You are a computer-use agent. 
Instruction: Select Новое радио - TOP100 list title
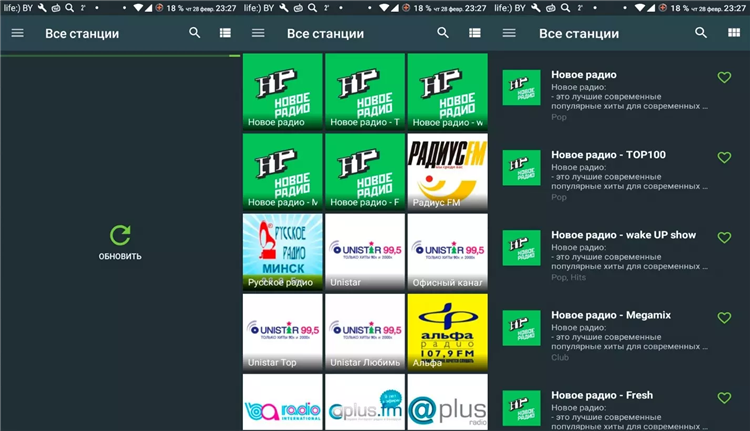pos(608,155)
